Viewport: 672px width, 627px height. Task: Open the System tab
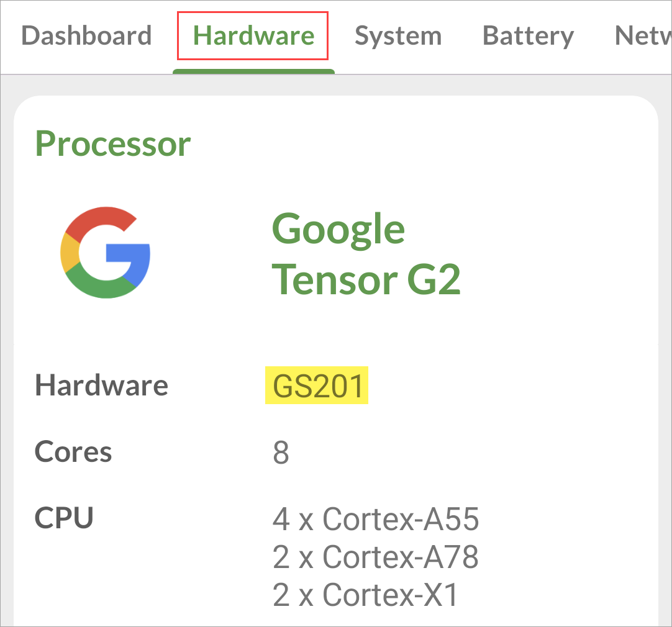(x=398, y=35)
